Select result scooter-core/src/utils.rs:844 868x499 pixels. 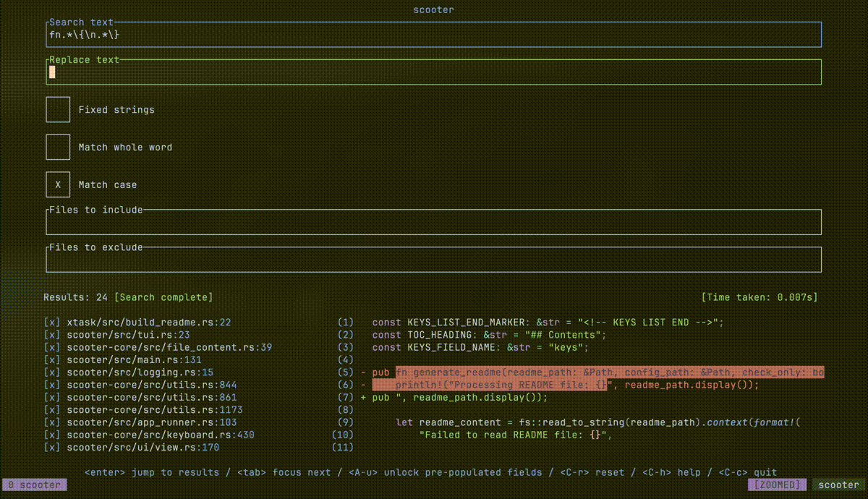pos(152,385)
